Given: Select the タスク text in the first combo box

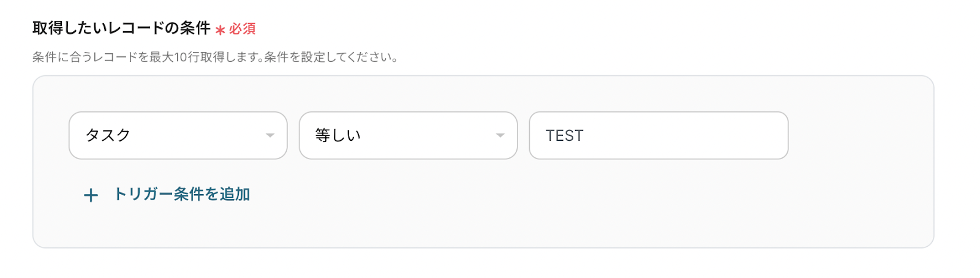Looking at the screenshot, I should (108, 135).
